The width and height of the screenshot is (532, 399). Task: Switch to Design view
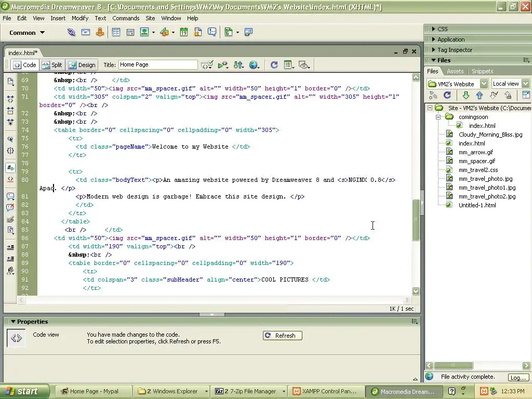point(82,65)
